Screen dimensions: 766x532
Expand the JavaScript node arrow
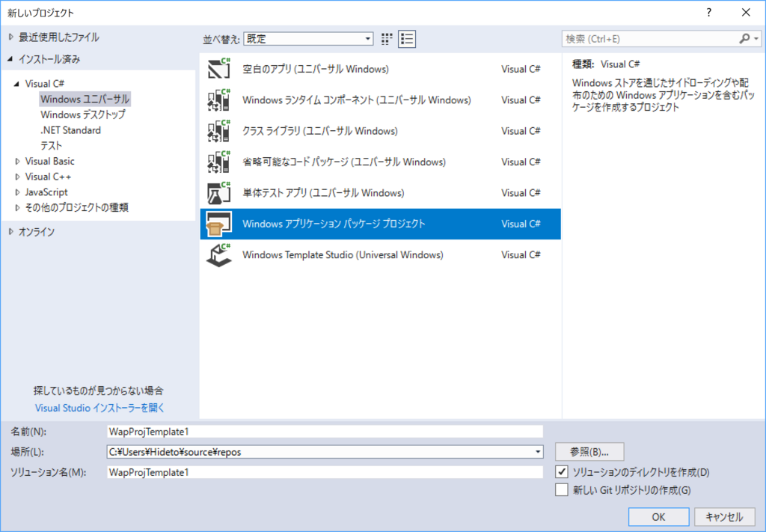point(18,192)
